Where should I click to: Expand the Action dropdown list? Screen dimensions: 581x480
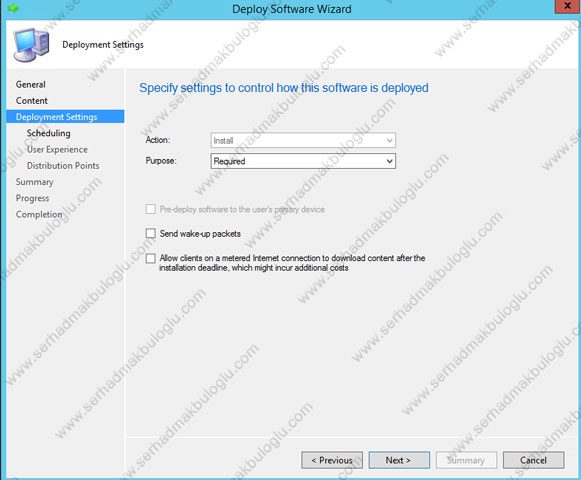point(389,140)
